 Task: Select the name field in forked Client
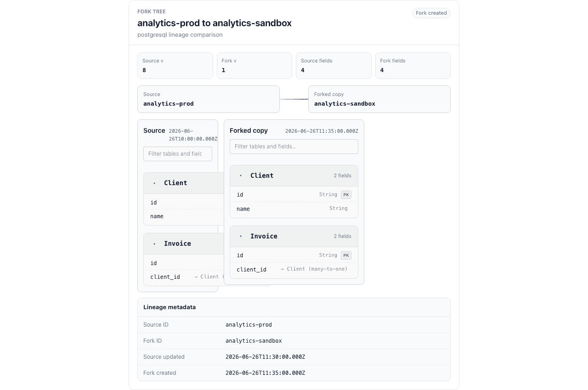[294, 209]
